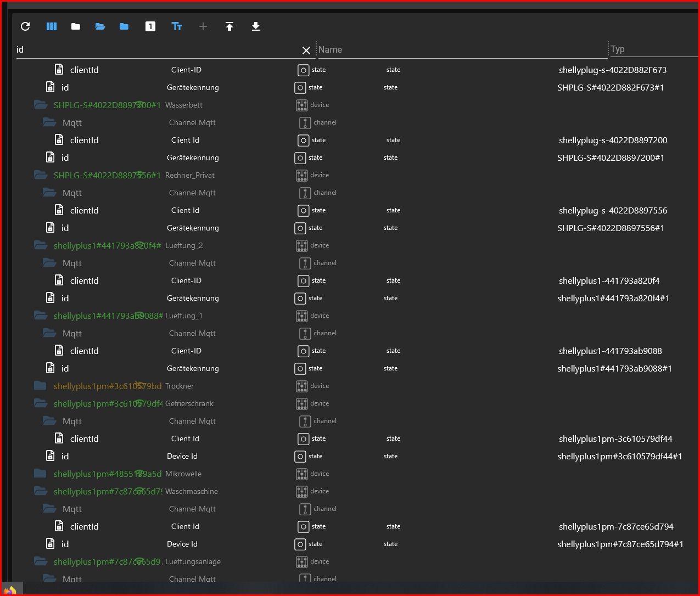Click the device type icon in the Trockner row

302,386
